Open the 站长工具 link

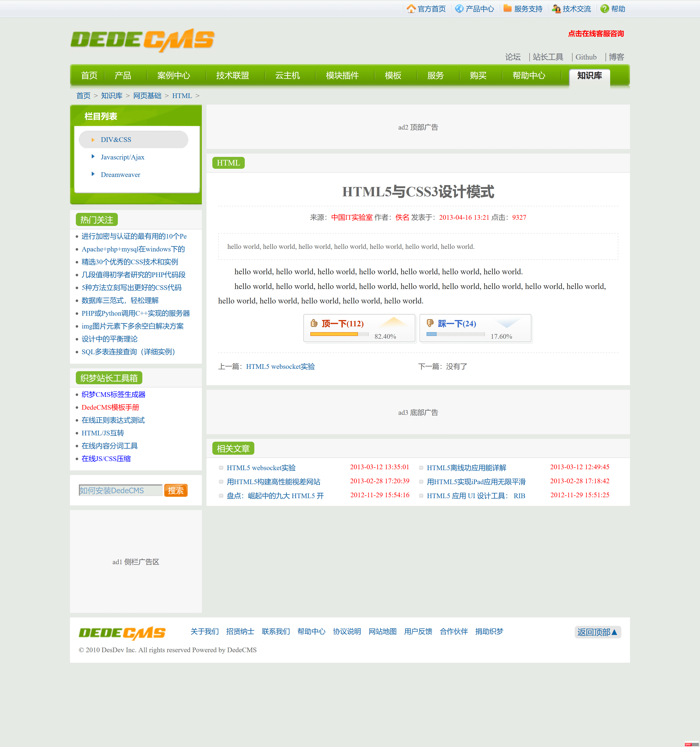click(x=548, y=57)
